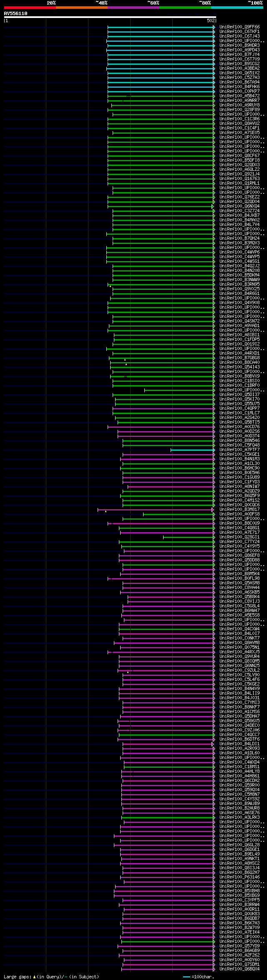Click the orange ~40% identity legend segment

coord(81,8)
